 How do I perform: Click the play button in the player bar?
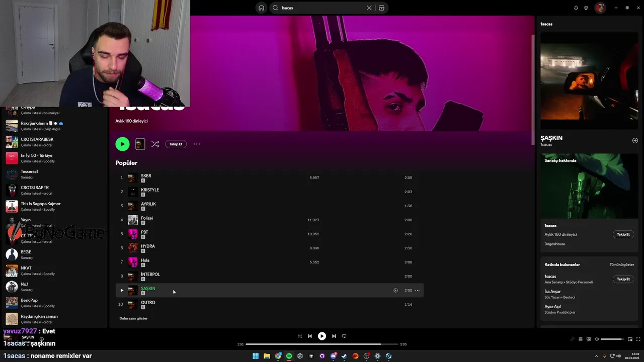[x=322, y=336]
